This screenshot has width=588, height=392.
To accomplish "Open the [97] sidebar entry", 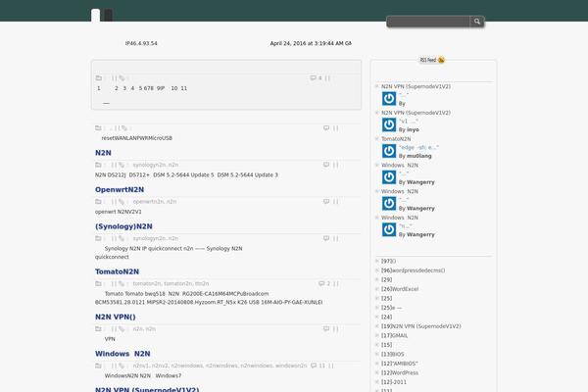I will click(x=388, y=261).
